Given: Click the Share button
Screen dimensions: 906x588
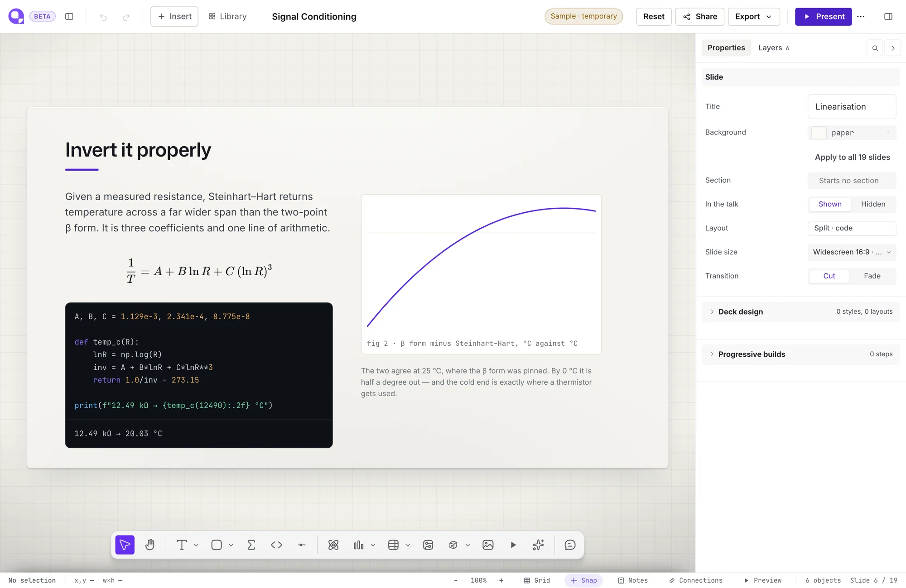Looking at the screenshot, I should (700, 17).
